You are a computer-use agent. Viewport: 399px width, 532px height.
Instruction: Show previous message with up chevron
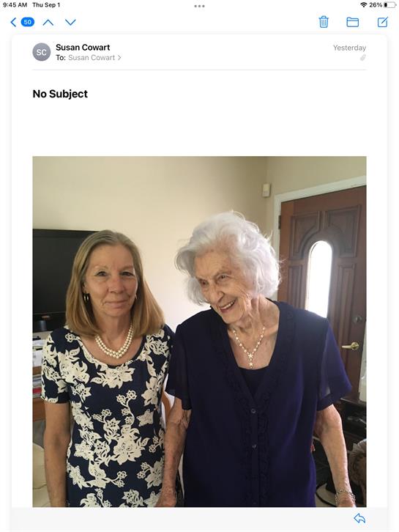48,23
